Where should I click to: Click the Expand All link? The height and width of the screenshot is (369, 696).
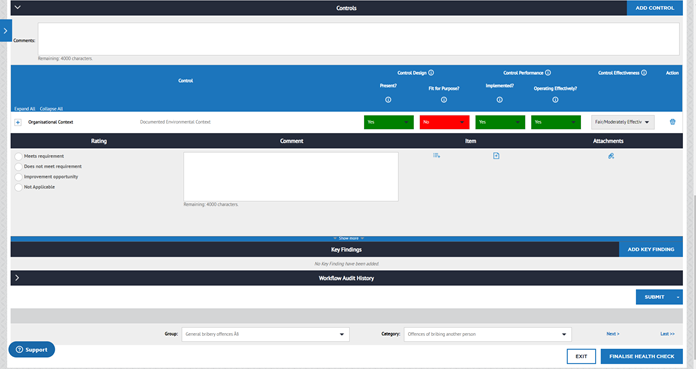point(24,109)
